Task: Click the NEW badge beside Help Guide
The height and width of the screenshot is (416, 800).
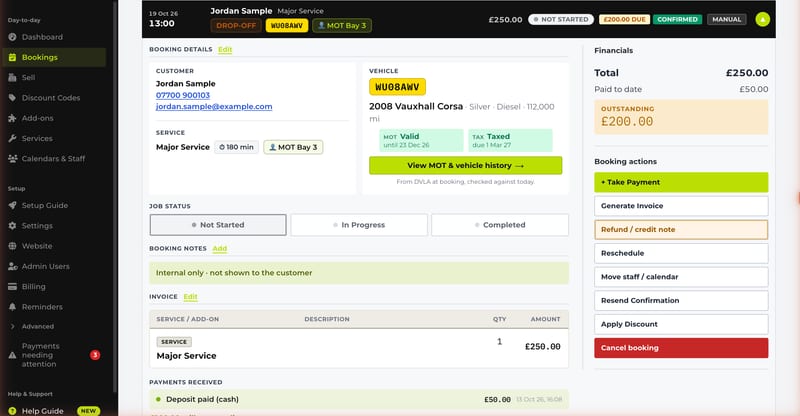Action: coord(88,411)
